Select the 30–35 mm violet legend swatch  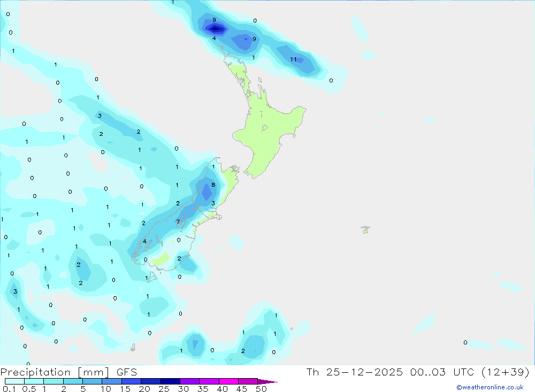coord(190,381)
